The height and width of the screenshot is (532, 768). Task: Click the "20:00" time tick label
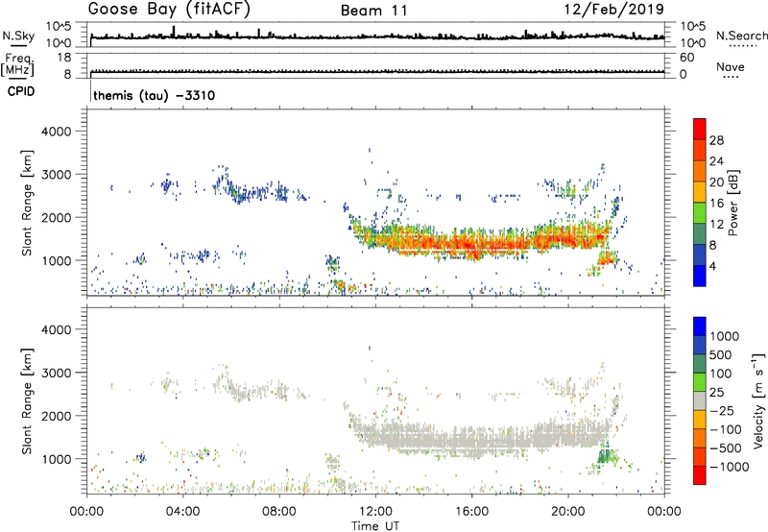point(568,512)
